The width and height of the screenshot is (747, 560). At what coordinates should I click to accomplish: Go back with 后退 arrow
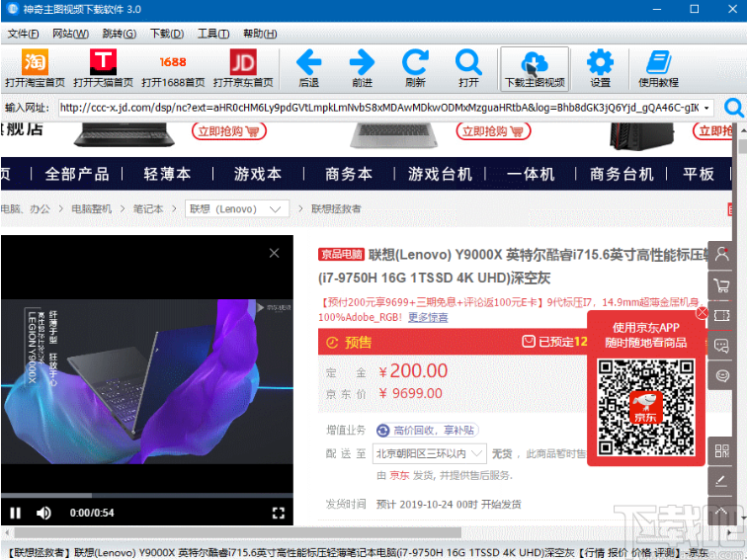point(308,68)
